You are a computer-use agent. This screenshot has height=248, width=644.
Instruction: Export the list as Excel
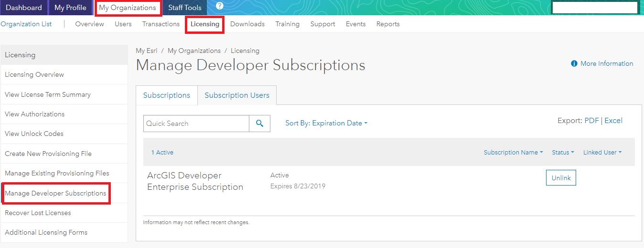pos(613,121)
